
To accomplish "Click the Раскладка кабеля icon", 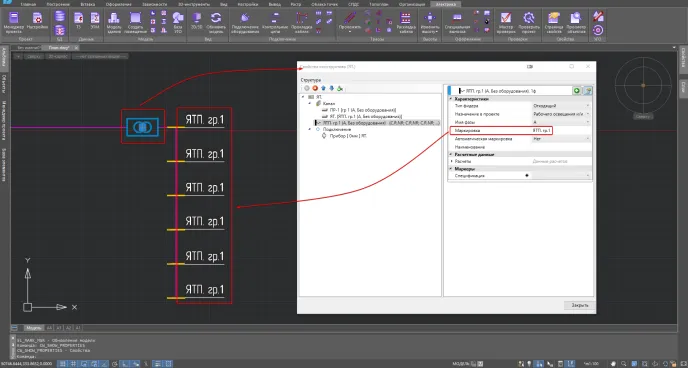I will 405,22.
